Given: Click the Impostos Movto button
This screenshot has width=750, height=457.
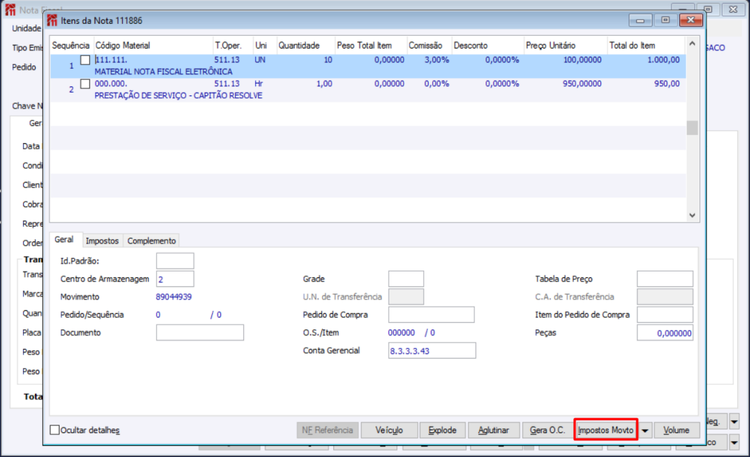Looking at the screenshot, I should tap(606, 430).
